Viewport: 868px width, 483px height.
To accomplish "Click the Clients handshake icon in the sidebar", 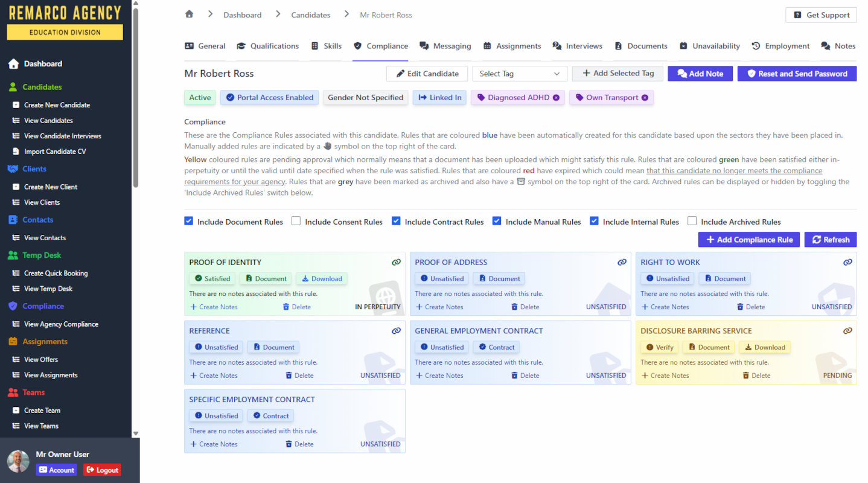I will (x=13, y=169).
